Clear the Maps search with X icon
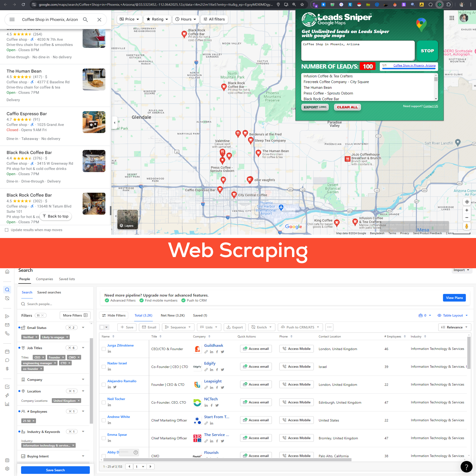This screenshot has width=476, height=476. pyautogui.click(x=99, y=20)
